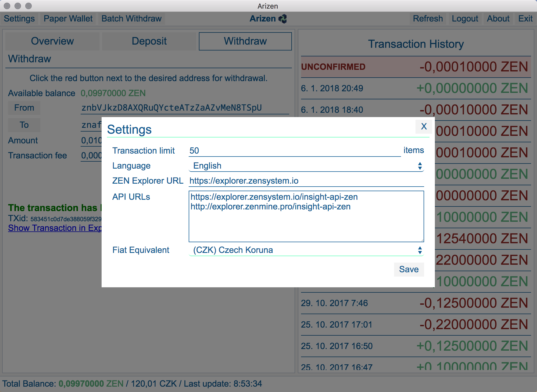This screenshot has height=392, width=537.
Task: Open Paper Wallet from top menu
Action: (x=68, y=19)
